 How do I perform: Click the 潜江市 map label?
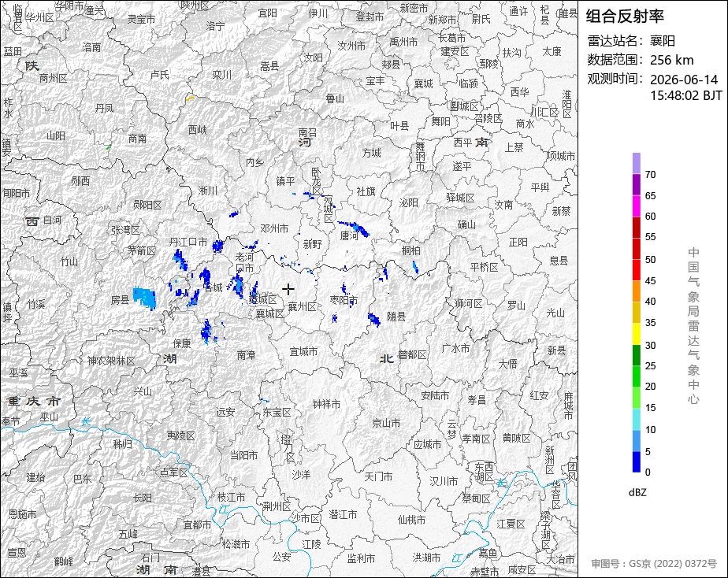click(343, 514)
